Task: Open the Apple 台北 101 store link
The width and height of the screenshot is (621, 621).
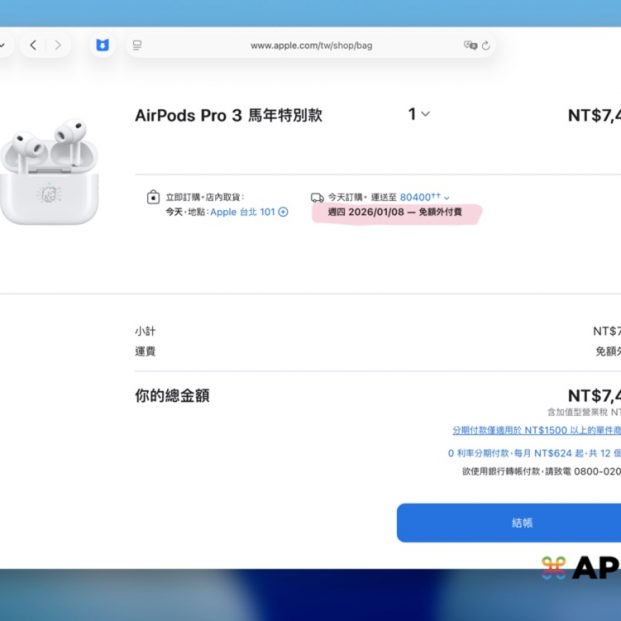Action: point(241,212)
